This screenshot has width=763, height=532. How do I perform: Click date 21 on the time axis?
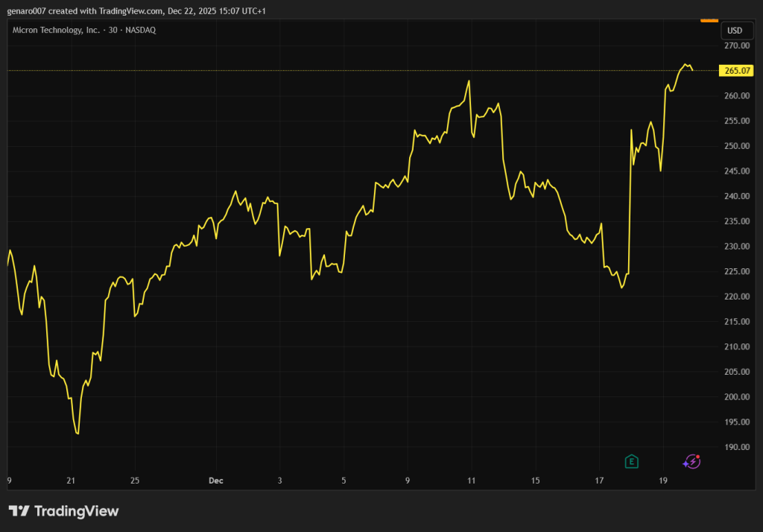tap(71, 481)
